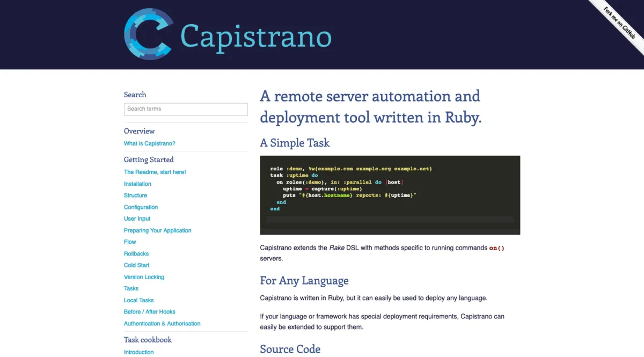
Task: Select the Configuration sidebar link
Action: 141,207
